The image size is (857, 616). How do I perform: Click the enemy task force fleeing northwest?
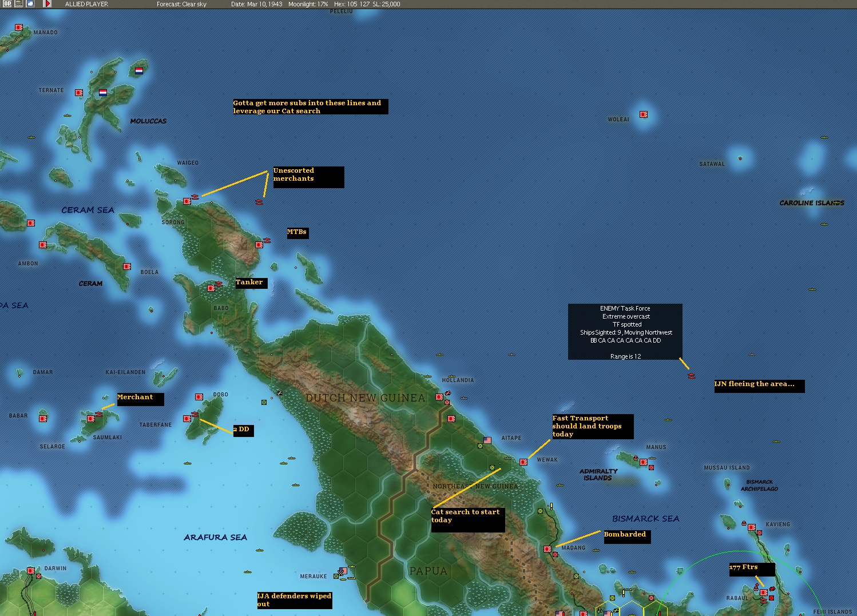pyautogui.click(x=692, y=376)
